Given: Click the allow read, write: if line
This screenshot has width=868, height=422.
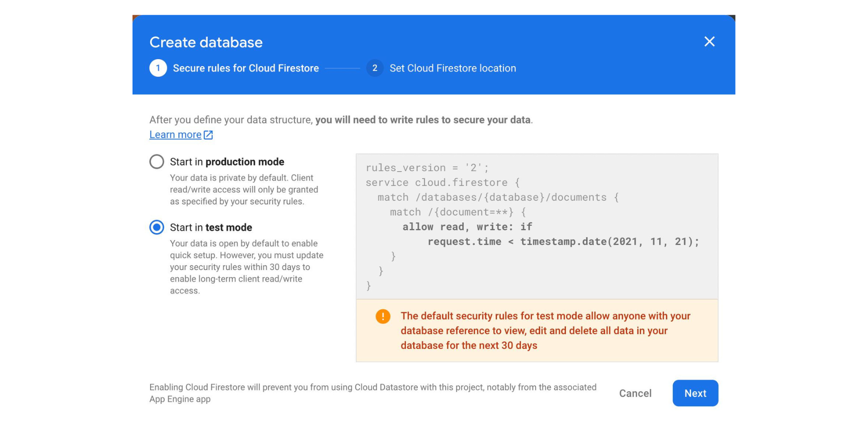Looking at the screenshot, I should [467, 227].
